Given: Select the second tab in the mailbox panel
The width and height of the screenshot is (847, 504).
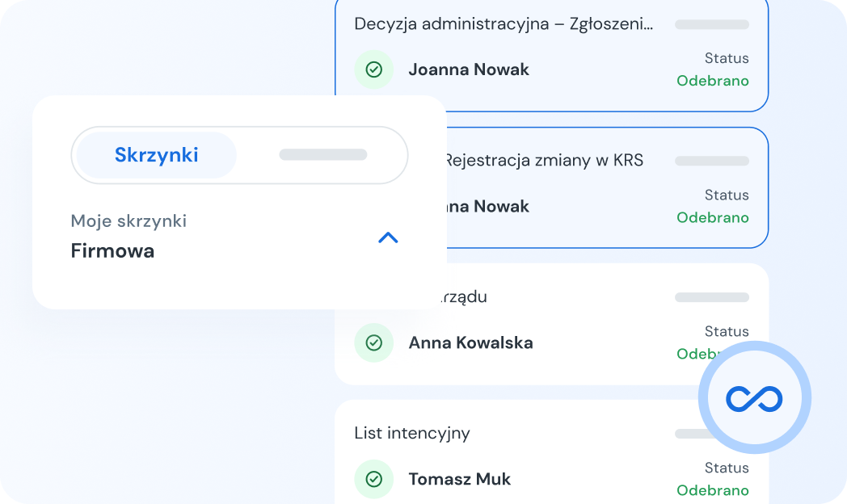Looking at the screenshot, I should tap(322, 154).
